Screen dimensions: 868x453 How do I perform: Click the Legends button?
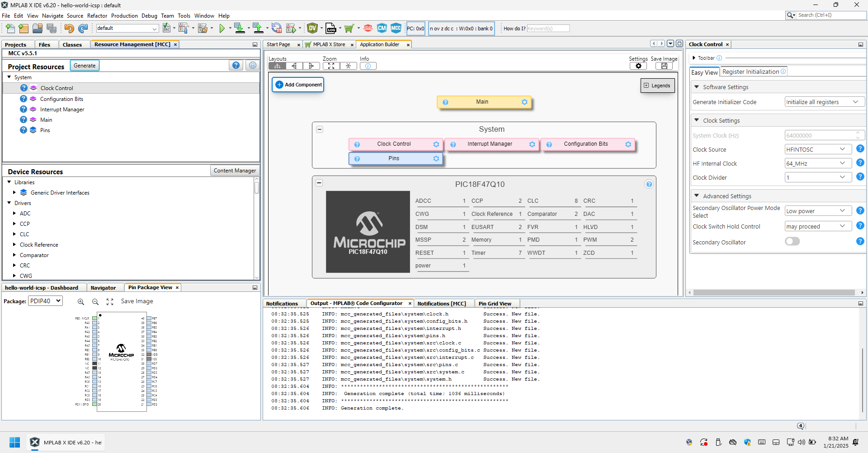coord(657,86)
